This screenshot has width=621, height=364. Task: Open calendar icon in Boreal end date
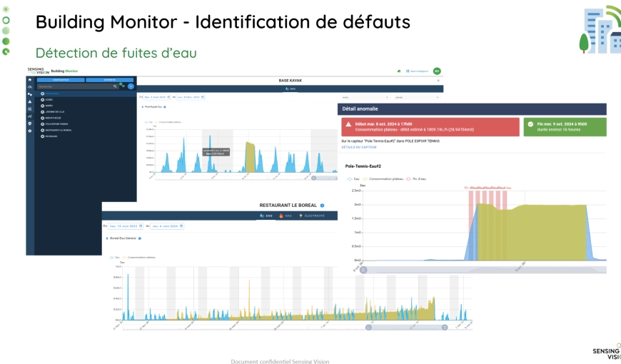coord(181,226)
